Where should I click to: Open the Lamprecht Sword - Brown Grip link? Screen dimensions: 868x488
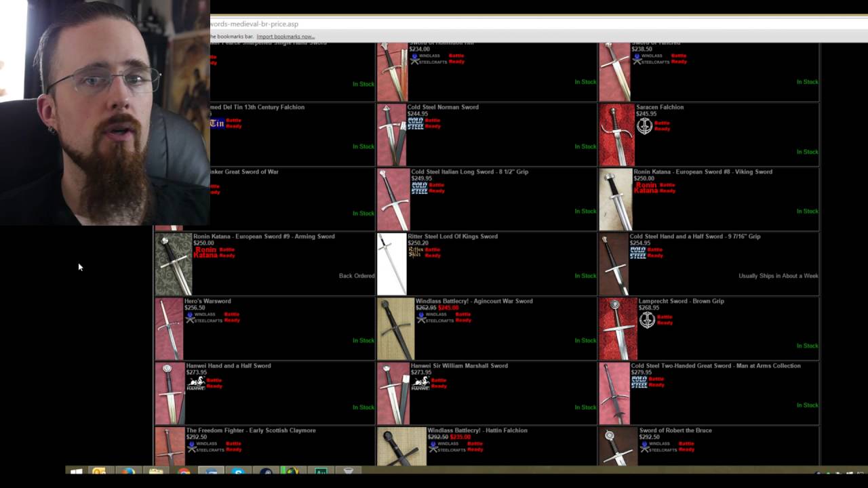point(682,301)
